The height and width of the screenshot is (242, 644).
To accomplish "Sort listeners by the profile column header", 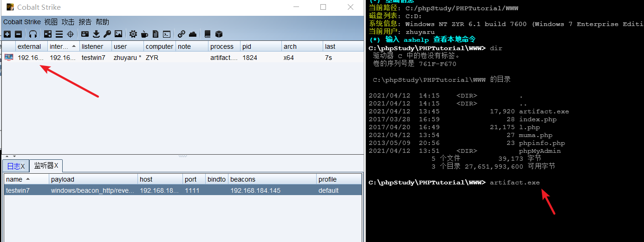I will tap(338, 179).
